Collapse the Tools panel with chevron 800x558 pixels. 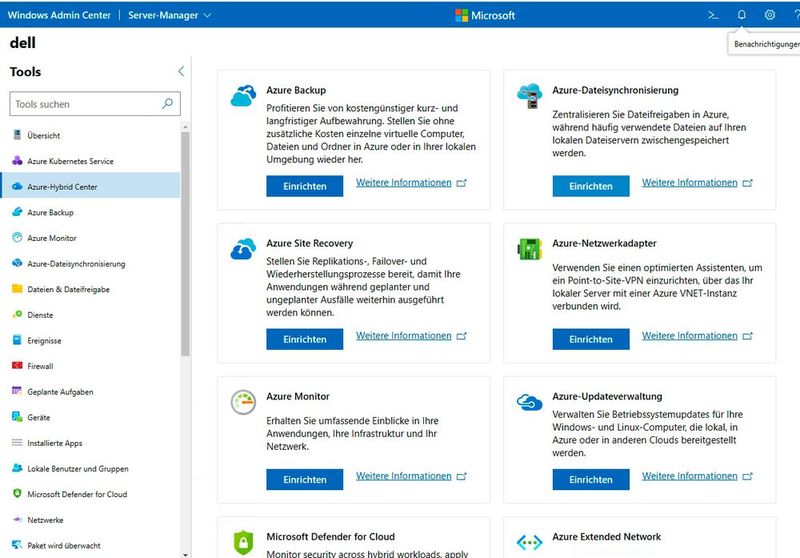(x=181, y=71)
